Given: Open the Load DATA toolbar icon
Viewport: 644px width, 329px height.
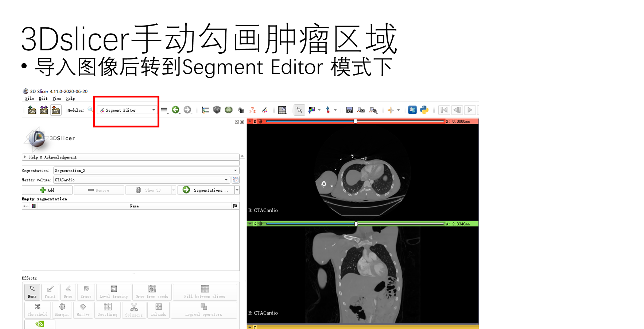Looking at the screenshot, I should (32, 110).
